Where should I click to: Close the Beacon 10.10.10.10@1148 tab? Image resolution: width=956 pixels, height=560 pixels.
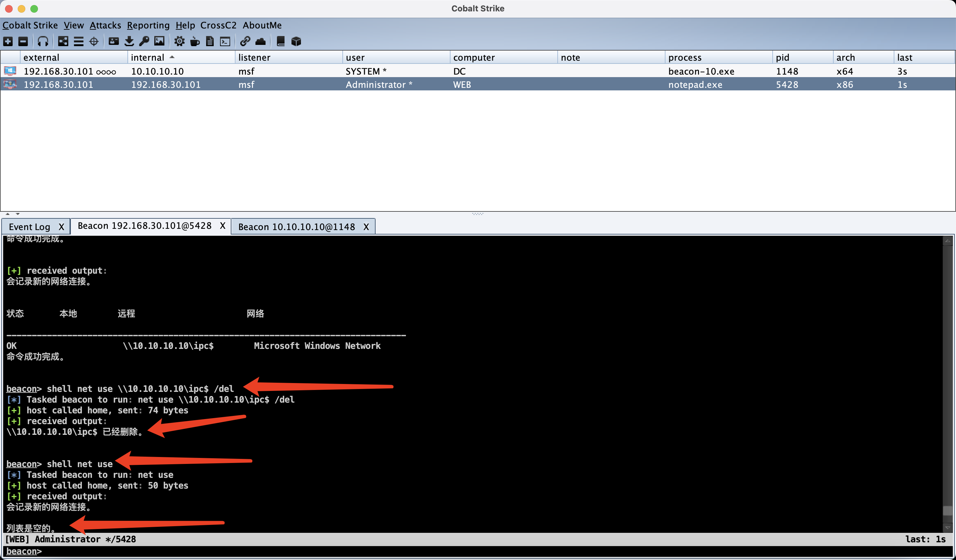(366, 227)
